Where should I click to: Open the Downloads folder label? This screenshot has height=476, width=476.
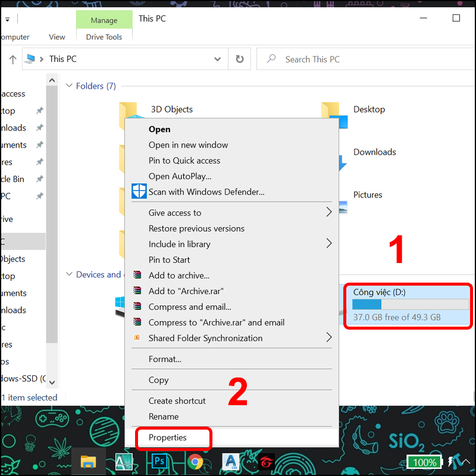point(374,152)
